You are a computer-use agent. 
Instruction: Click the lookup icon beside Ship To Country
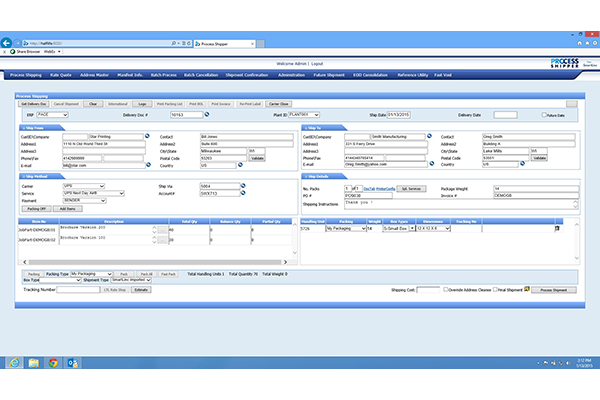(522, 163)
